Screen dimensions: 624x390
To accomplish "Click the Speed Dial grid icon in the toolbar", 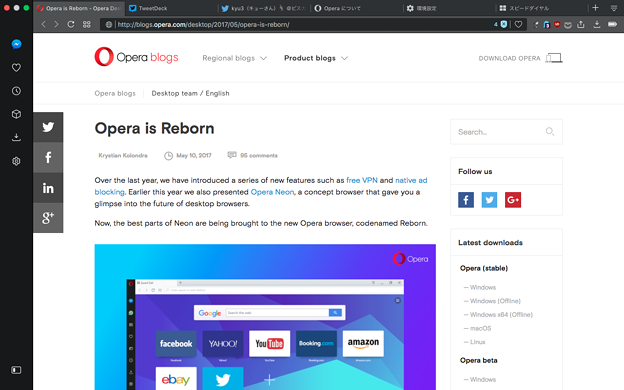I will [x=87, y=24].
